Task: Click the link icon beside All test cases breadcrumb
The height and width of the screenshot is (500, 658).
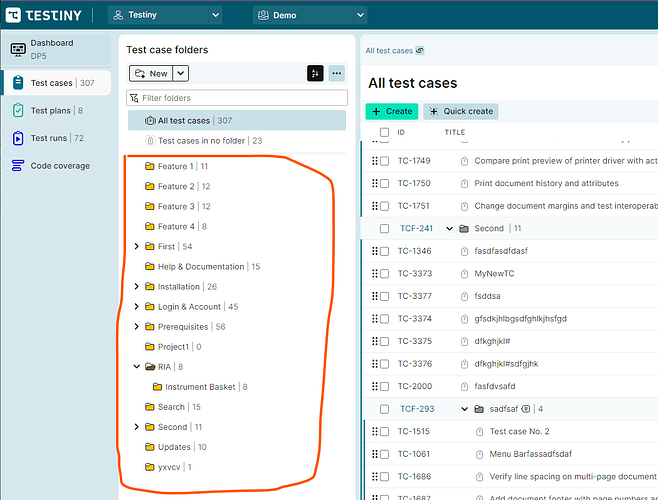Action: pyautogui.click(x=420, y=51)
